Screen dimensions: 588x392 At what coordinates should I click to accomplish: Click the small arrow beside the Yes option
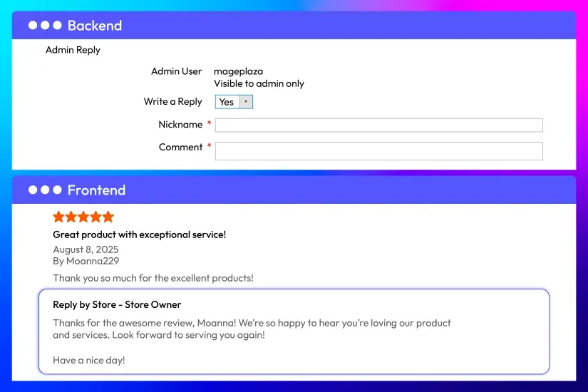click(246, 102)
